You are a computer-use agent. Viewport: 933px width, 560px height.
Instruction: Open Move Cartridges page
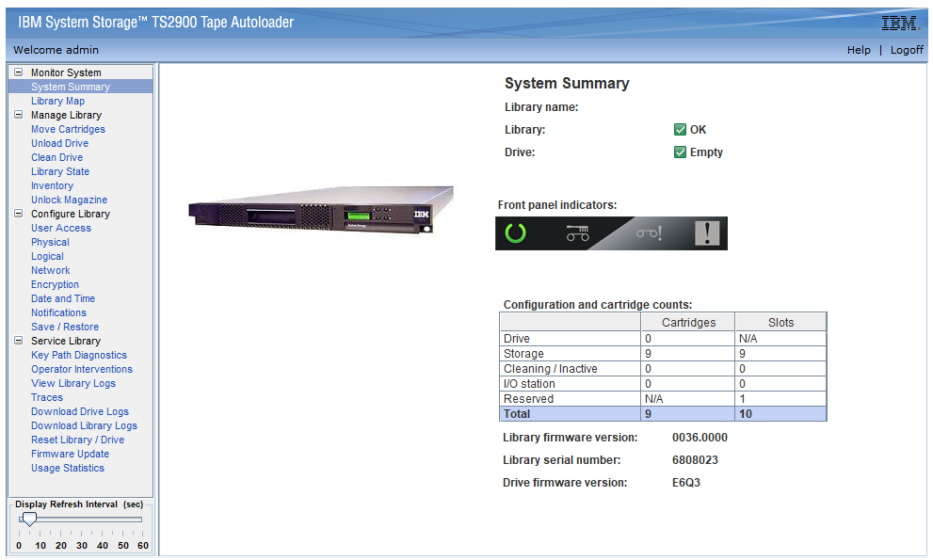pyautogui.click(x=68, y=129)
